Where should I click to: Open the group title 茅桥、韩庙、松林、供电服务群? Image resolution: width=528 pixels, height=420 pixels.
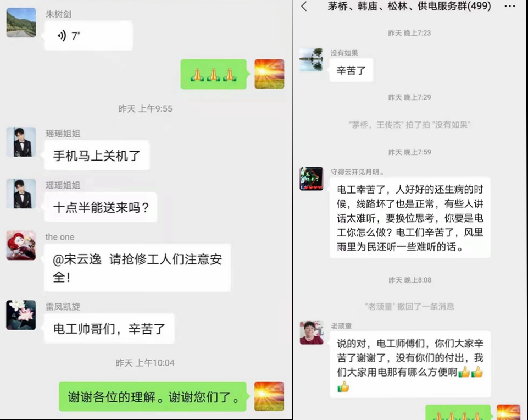(x=409, y=6)
